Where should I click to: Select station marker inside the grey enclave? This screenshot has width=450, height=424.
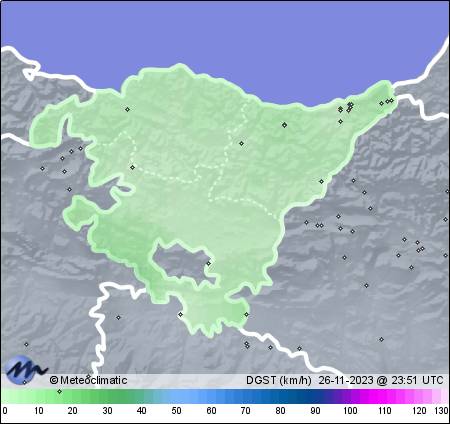(x=209, y=263)
